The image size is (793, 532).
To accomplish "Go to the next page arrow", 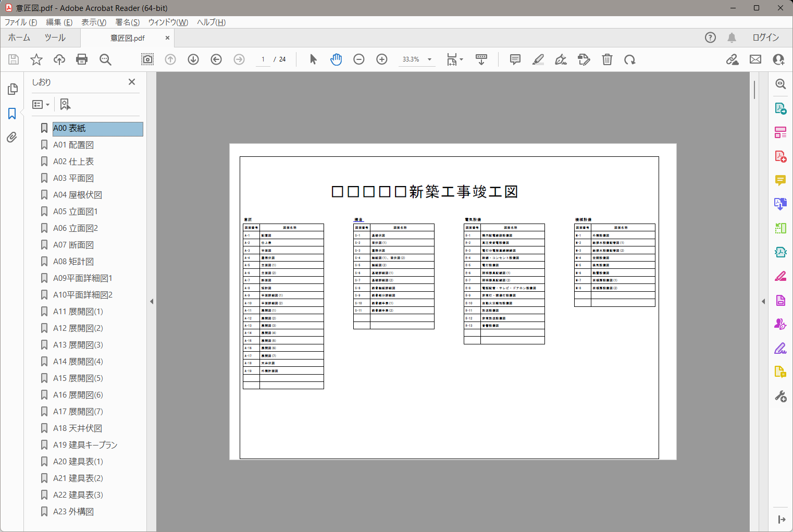I will tap(193, 59).
